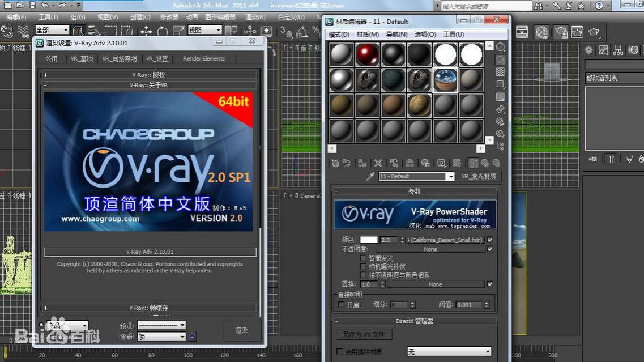This screenshot has width=644, height=362.
Task: Open the 无 plugin material dropdown
Action: 449,351
